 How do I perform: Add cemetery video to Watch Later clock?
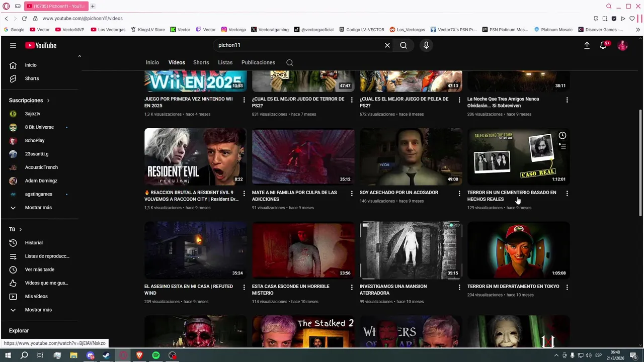tap(562, 135)
